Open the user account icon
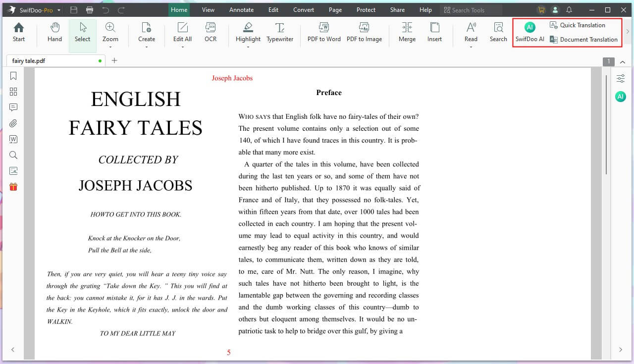634x364 pixels. (555, 10)
